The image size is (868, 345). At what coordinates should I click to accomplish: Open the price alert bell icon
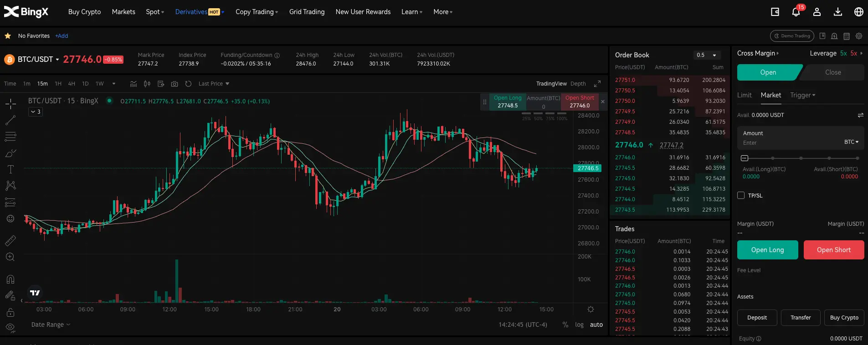coord(834,36)
